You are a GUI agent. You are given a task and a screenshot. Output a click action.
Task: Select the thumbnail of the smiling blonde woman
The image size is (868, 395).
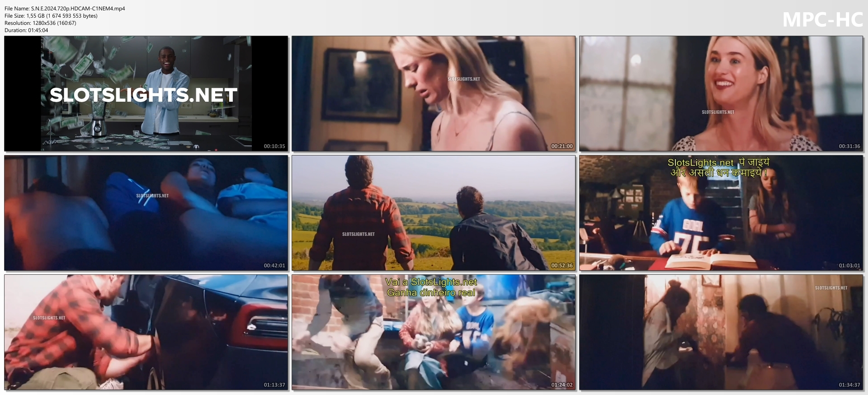point(721,94)
